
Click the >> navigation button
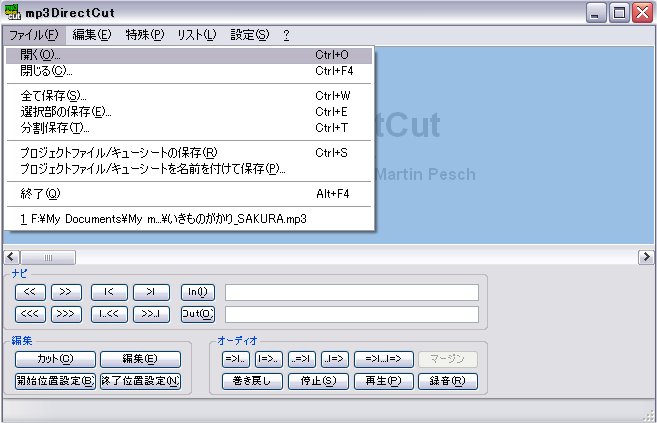pos(66,292)
